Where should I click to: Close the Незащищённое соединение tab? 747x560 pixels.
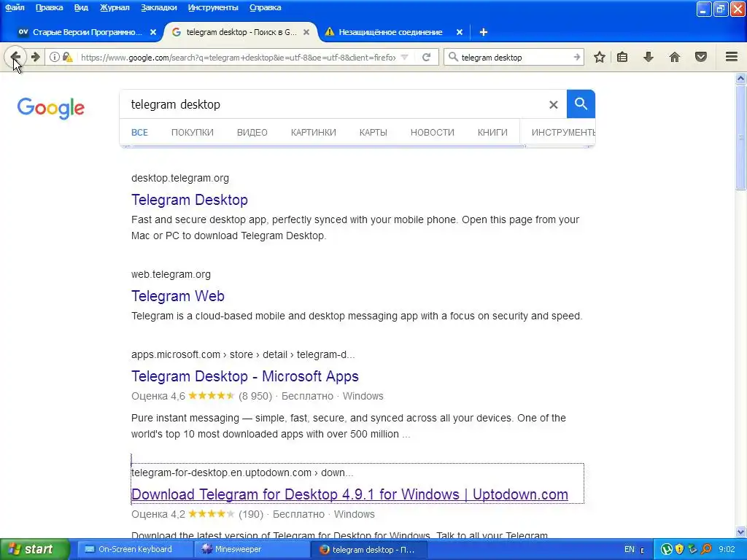point(460,32)
